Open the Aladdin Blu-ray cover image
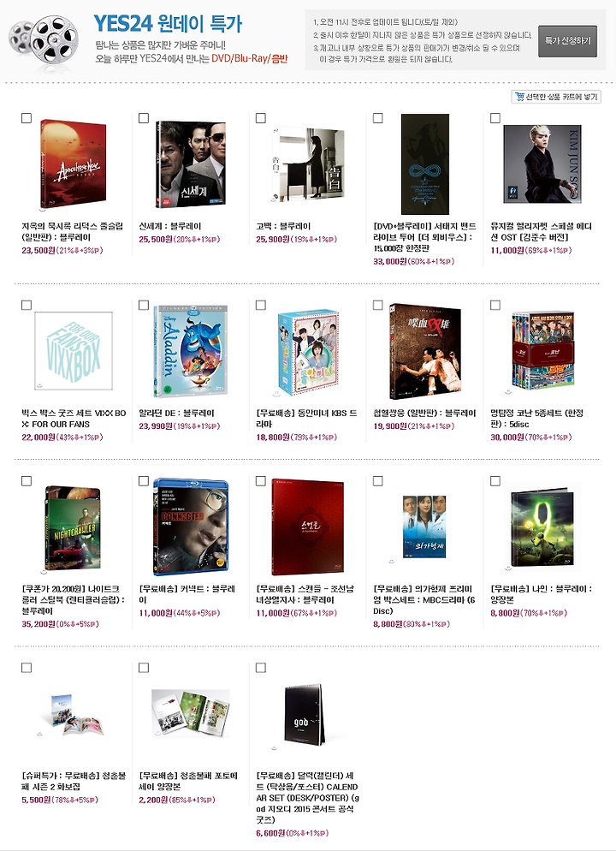Viewport: 616px width, 851px height. pos(190,351)
